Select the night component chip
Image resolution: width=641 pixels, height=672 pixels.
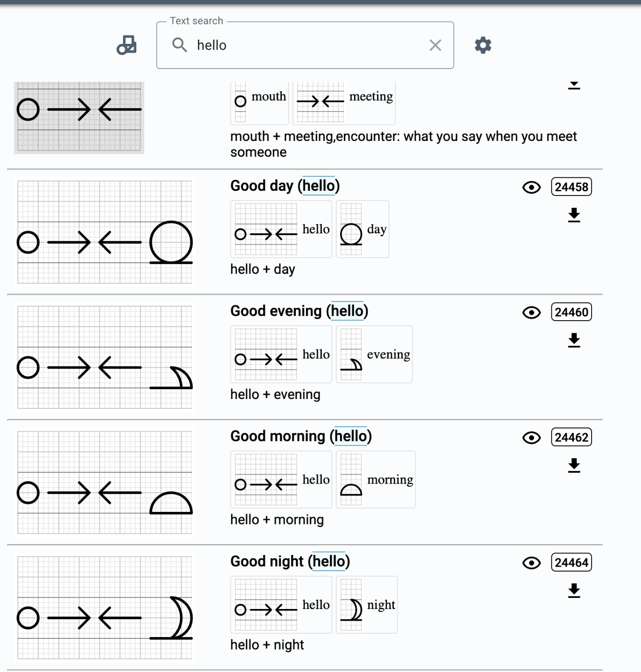(367, 605)
